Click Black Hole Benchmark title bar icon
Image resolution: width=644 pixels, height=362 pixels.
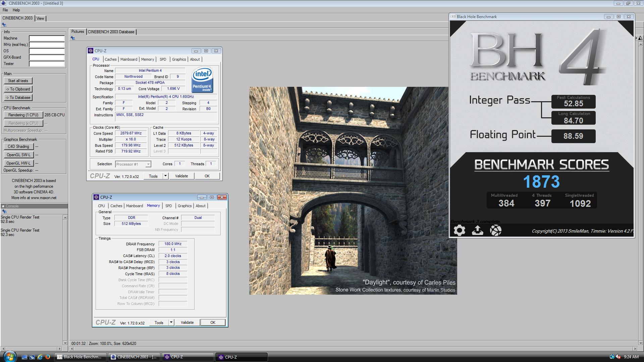tap(453, 16)
